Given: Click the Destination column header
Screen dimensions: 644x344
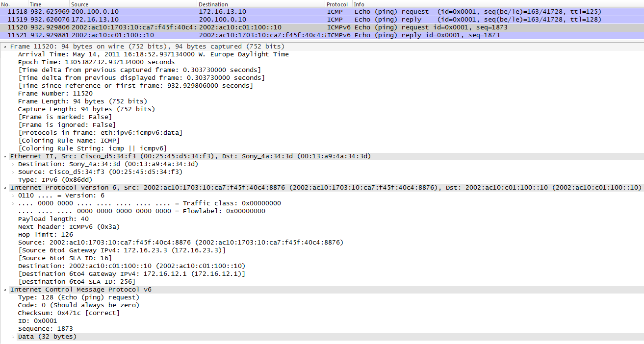Looking at the screenshot, I should tap(261, 4).
